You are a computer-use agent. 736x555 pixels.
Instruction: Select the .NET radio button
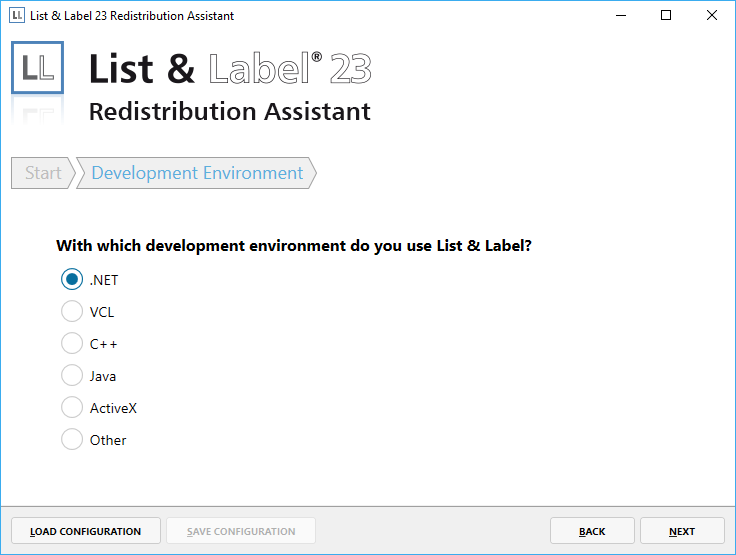click(x=72, y=279)
